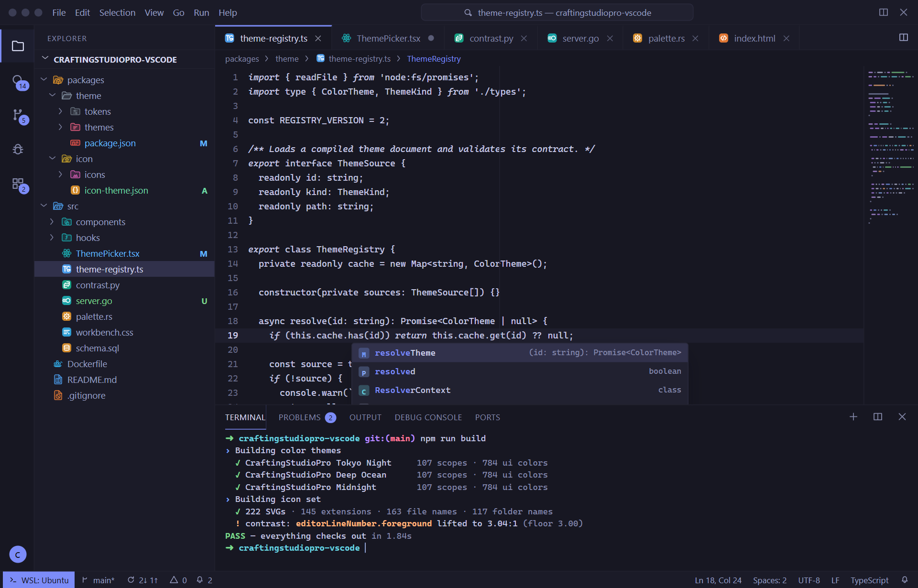Open icon-theme.json in the explorer
Screen dimensions: 918x588
[x=124, y=190]
